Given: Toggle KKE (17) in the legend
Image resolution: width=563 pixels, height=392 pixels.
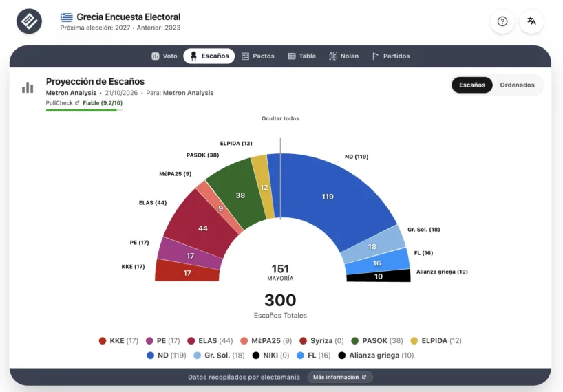Looking at the screenshot, I should click(x=118, y=340).
